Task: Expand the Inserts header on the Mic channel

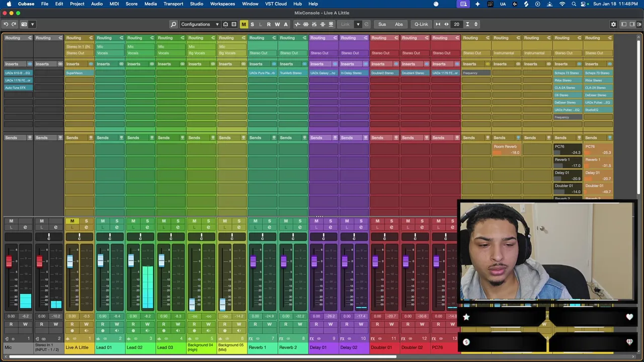Action: point(18,64)
